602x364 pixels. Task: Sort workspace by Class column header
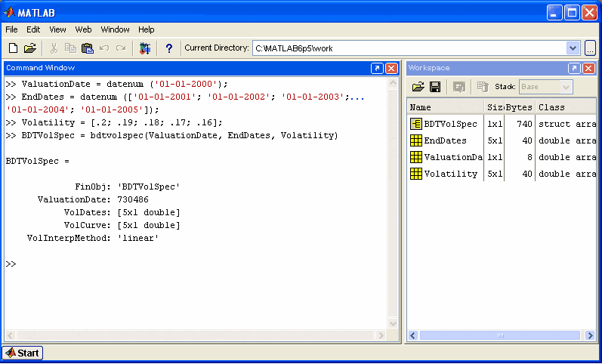(x=566, y=107)
